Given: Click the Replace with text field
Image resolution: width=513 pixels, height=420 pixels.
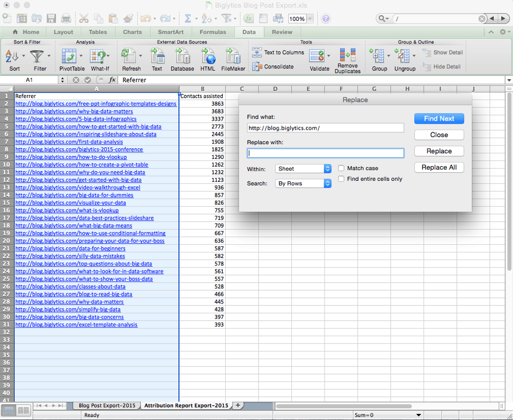Looking at the screenshot, I should [x=325, y=153].
